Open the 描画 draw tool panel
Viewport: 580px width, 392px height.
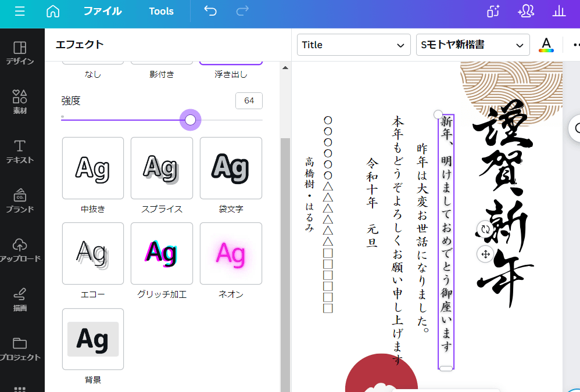tap(20, 299)
